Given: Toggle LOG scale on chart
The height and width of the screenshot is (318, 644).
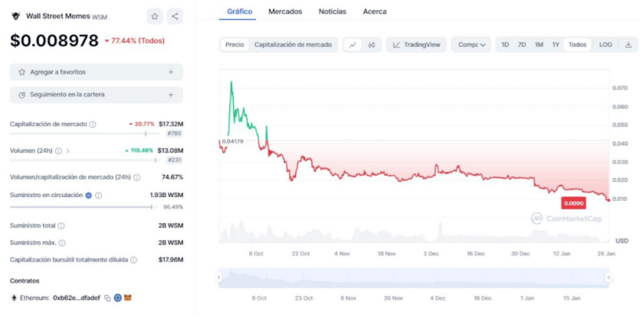Looking at the screenshot, I should [x=606, y=45].
